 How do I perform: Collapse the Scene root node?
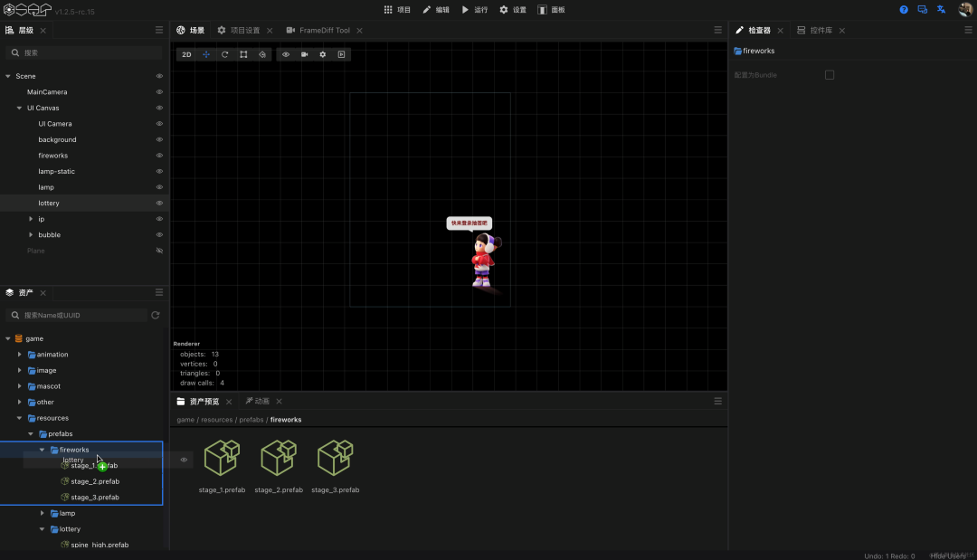point(8,76)
